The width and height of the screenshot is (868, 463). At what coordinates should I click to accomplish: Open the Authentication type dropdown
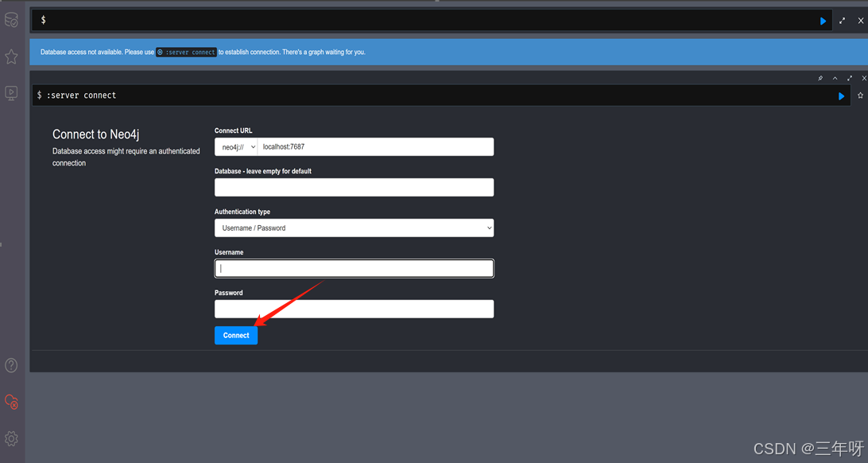click(355, 228)
